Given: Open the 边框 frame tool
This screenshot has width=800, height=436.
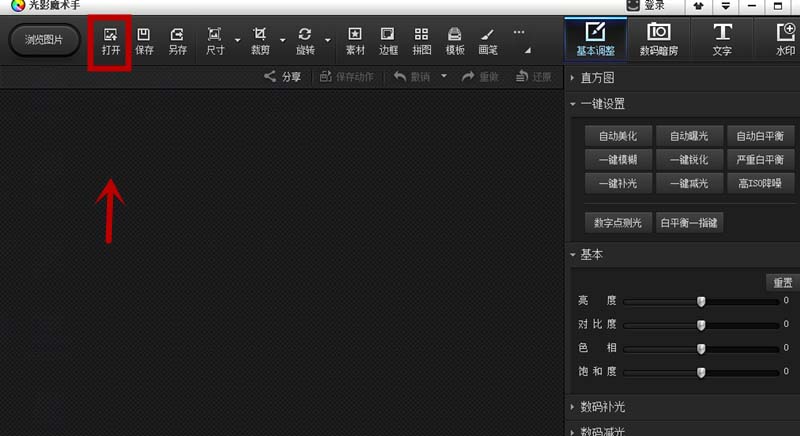Looking at the screenshot, I should coord(388,42).
